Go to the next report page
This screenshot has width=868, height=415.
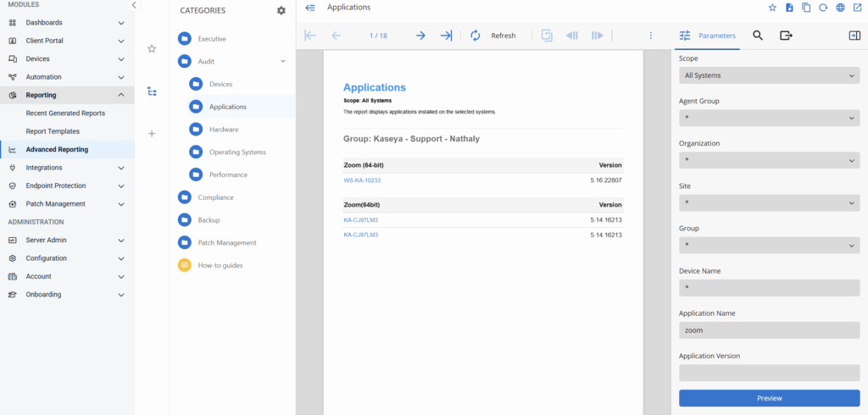tap(420, 36)
